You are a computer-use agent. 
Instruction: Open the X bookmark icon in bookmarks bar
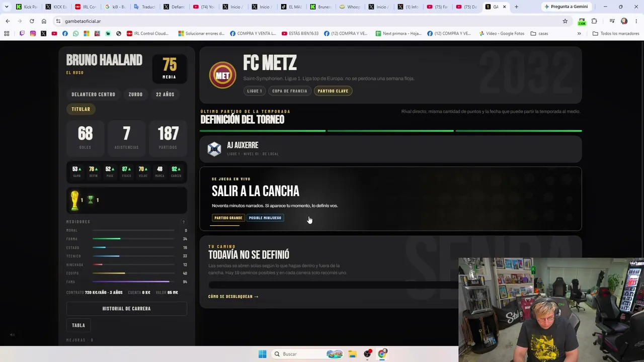(43, 34)
